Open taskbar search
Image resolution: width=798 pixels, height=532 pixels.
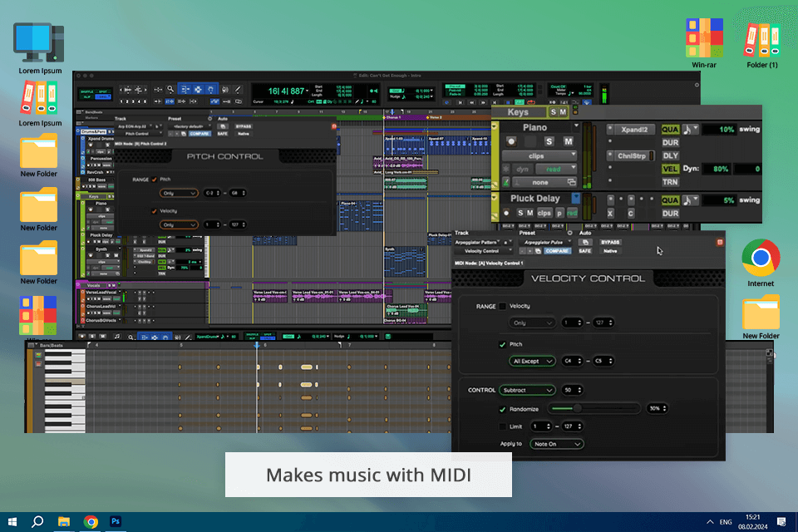(x=37, y=522)
